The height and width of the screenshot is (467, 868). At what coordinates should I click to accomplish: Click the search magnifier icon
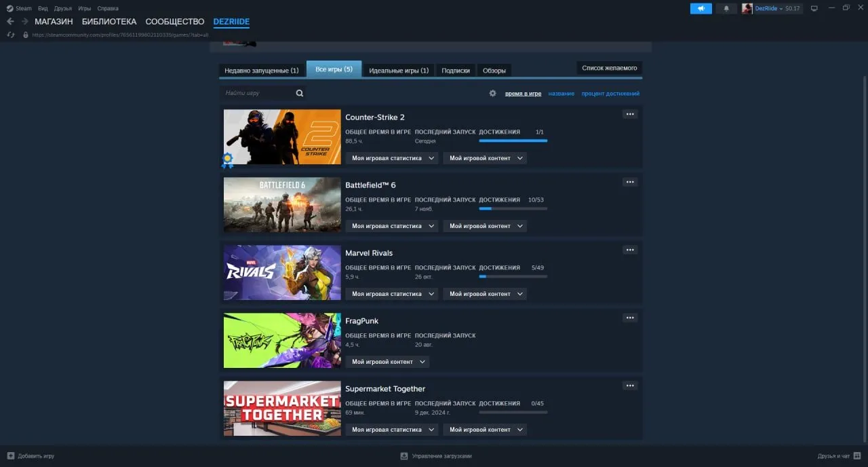coord(300,93)
